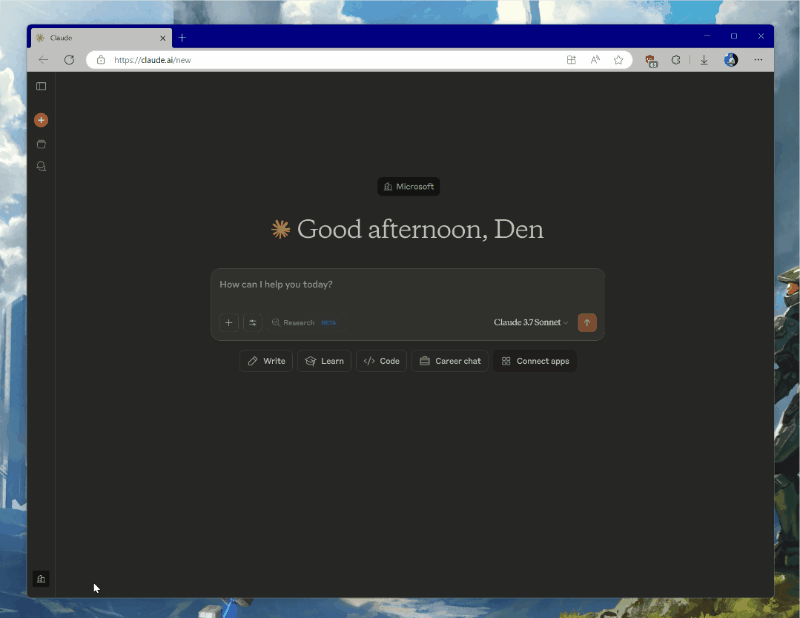Screen dimensions: 800x618
Task: Click the 'Good afternoon, Den' greeting text
Action: click(420, 229)
